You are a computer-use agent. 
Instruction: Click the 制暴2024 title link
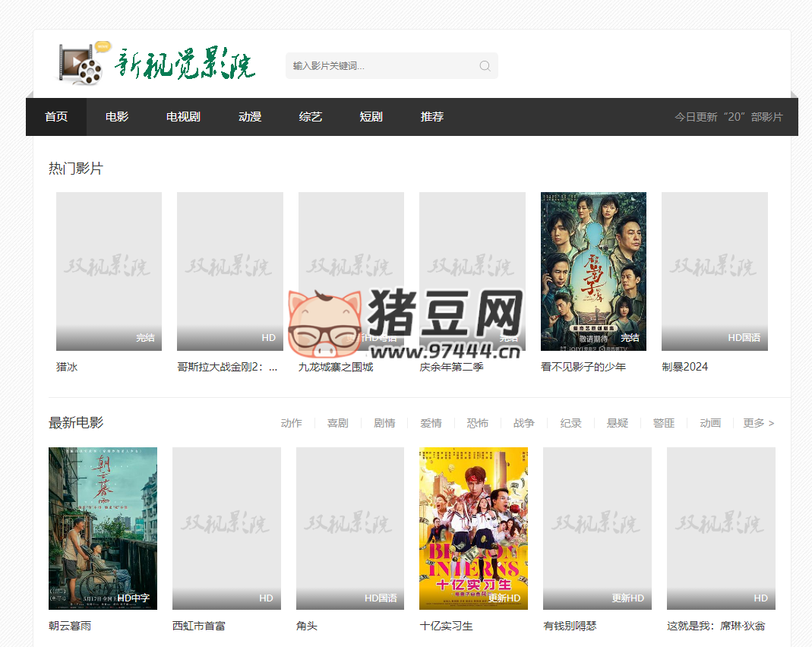click(x=684, y=367)
